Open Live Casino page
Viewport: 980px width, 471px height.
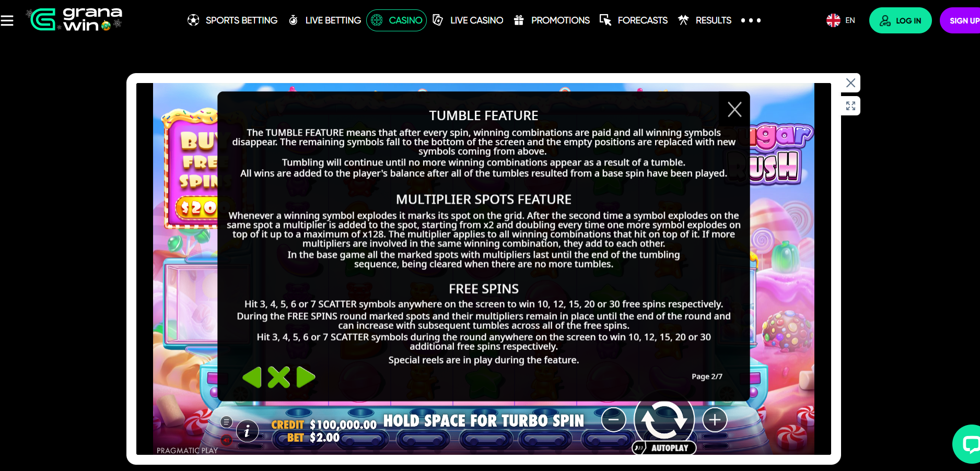[x=468, y=20]
